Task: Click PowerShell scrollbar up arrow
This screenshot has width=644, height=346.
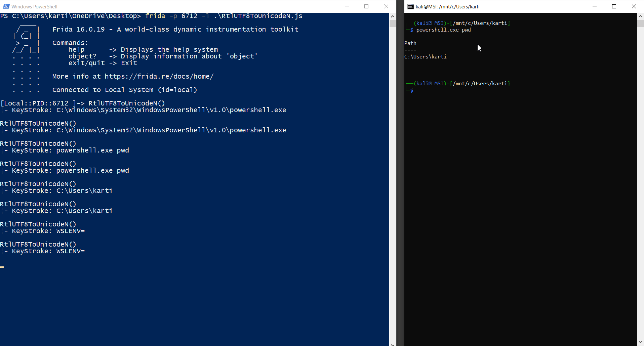Action: click(393, 16)
